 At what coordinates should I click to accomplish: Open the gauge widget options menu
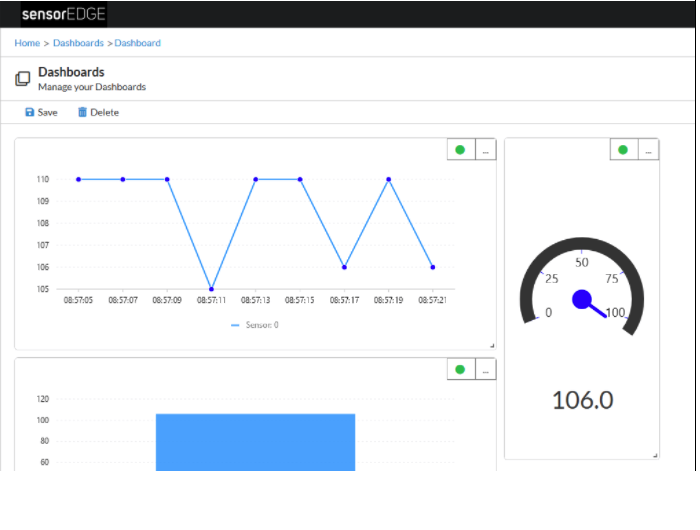(x=648, y=150)
